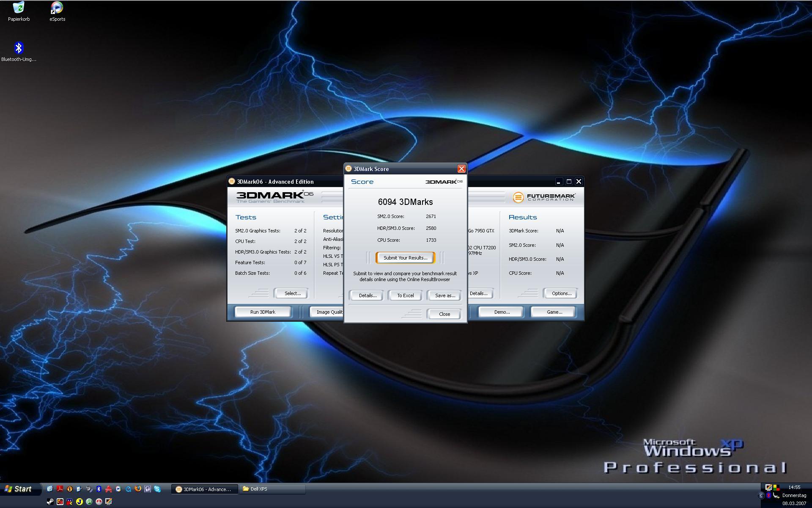812x508 pixels.
Task: Click Feature Tests 0 of 7 row
Action: tap(271, 262)
